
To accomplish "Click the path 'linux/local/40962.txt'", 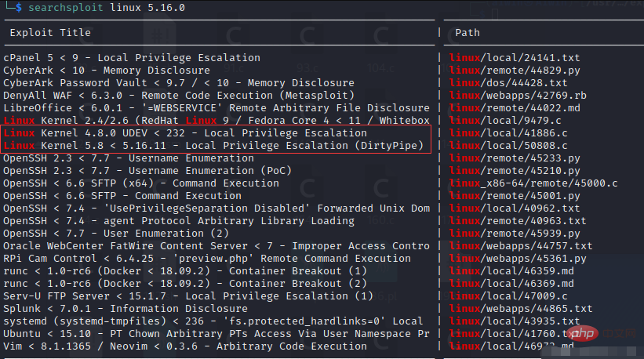I will (515, 208).
